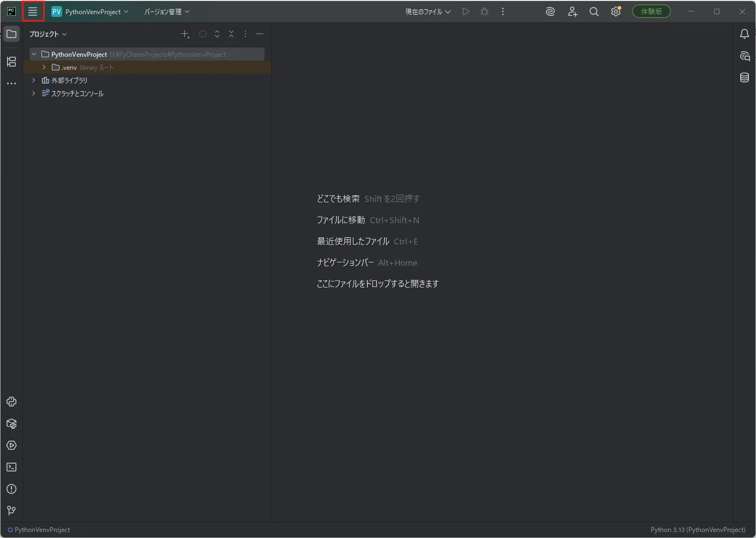Open the 現在のファイル run configuration dropdown

coord(428,11)
